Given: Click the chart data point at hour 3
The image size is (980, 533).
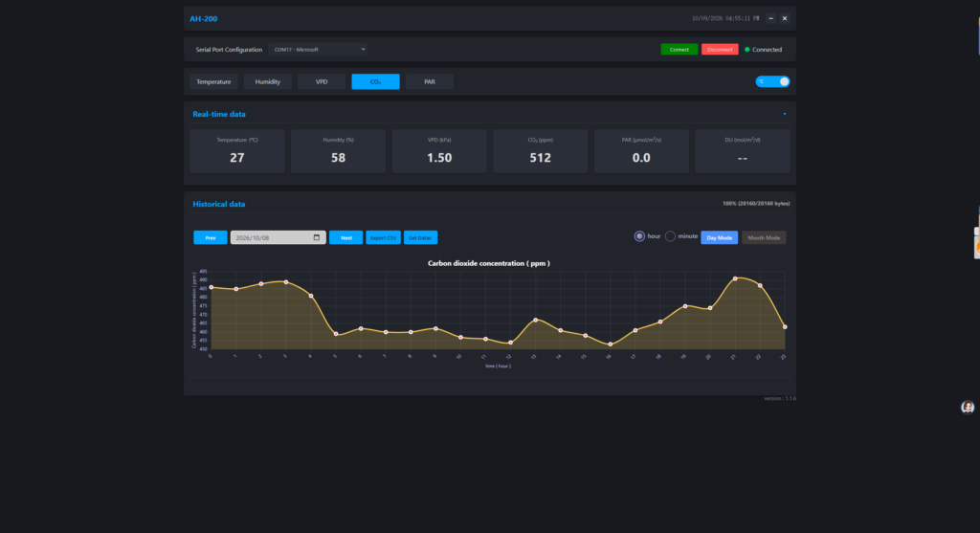Looking at the screenshot, I should pos(286,282).
